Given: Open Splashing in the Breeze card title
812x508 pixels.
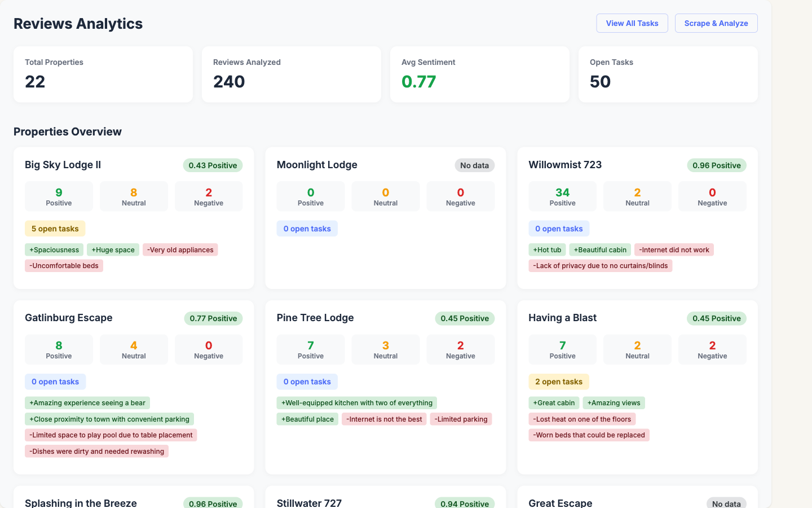Looking at the screenshot, I should pyautogui.click(x=81, y=502).
